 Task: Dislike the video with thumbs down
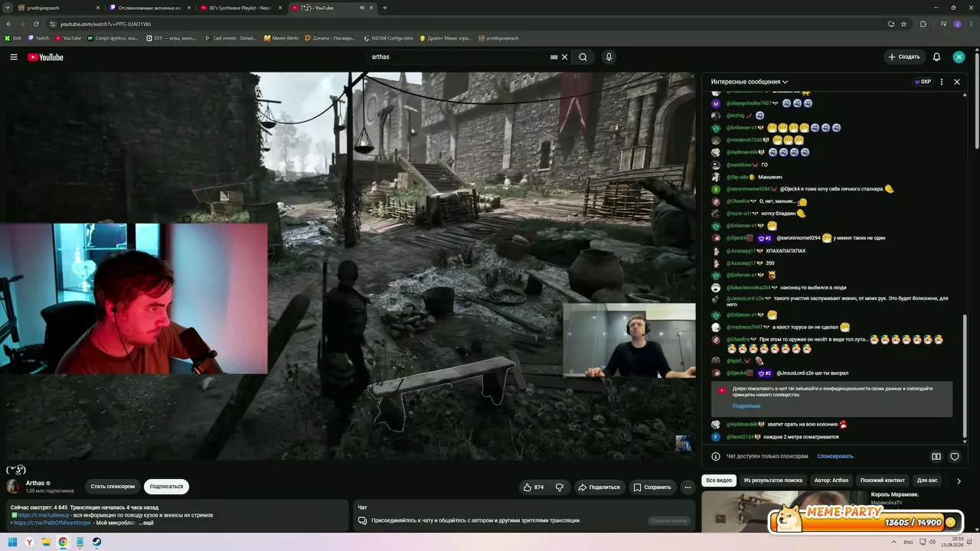[560, 487]
